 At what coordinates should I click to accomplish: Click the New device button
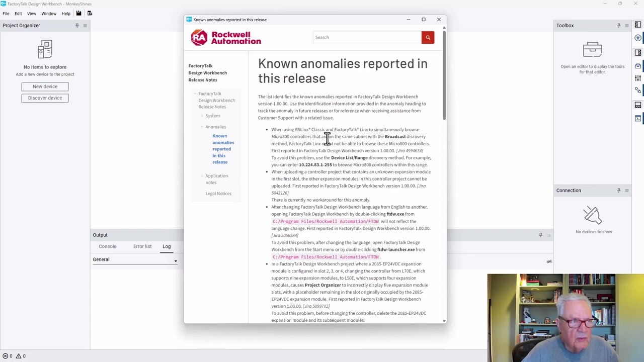click(x=45, y=86)
